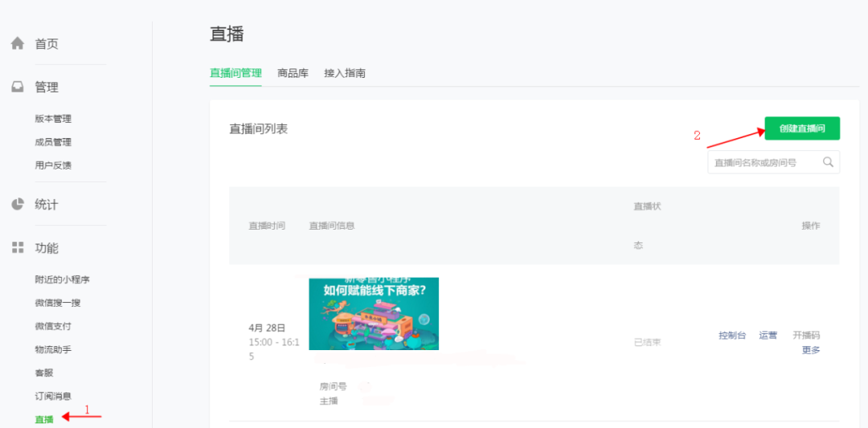The image size is (868, 428).
Task: Go to 成员管理 in the sidebar
Action: [53, 142]
